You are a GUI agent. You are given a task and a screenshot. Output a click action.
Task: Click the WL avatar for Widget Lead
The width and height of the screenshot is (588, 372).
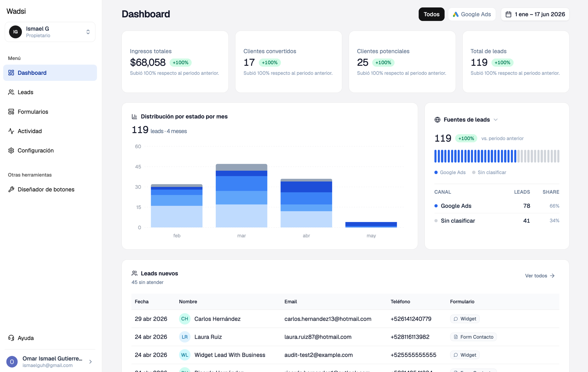pyautogui.click(x=185, y=355)
